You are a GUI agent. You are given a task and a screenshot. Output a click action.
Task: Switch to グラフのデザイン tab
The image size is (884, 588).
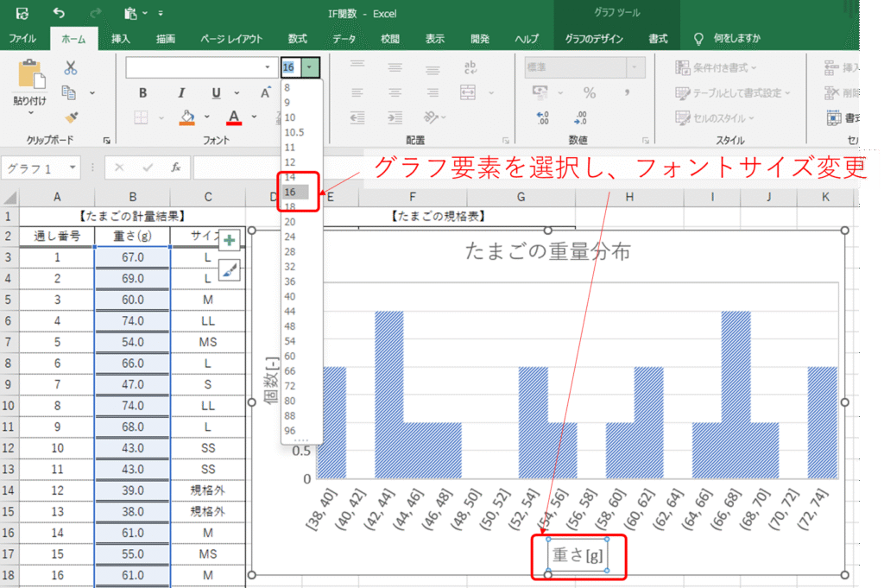click(x=594, y=39)
